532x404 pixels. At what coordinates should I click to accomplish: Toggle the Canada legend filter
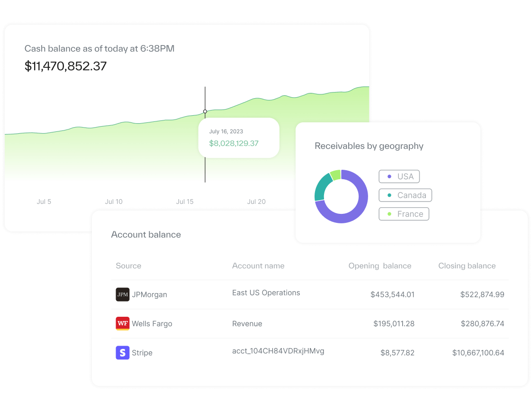coord(405,195)
